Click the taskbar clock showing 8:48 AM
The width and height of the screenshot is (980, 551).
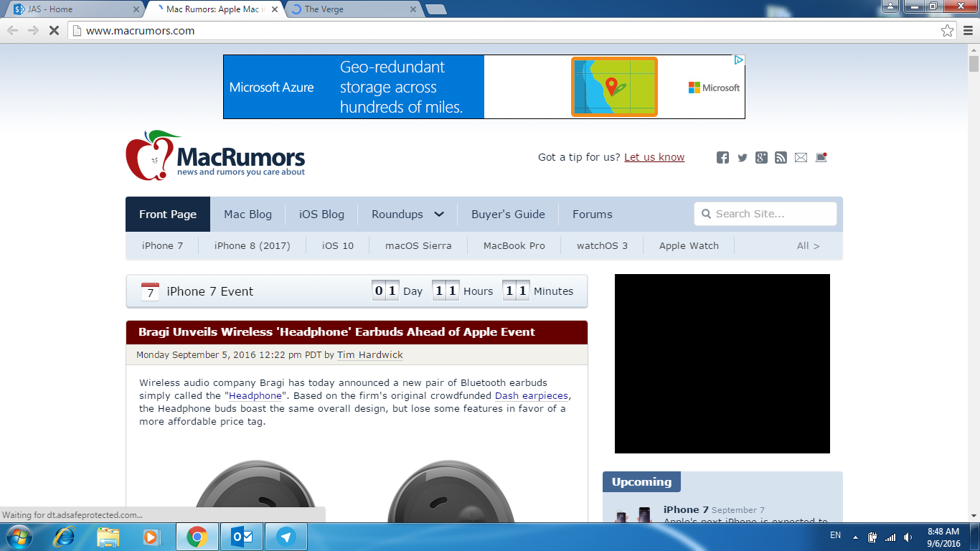pyautogui.click(x=943, y=537)
